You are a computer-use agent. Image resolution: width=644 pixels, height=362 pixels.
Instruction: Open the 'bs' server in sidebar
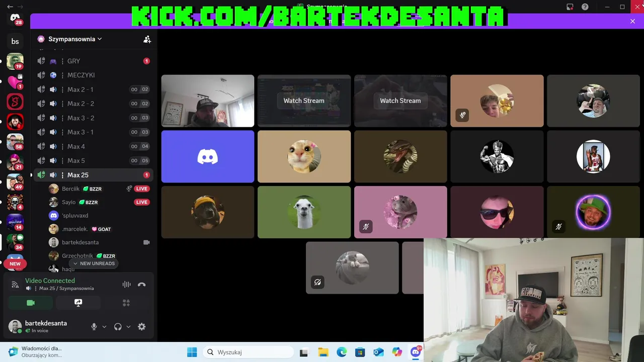(x=15, y=41)
